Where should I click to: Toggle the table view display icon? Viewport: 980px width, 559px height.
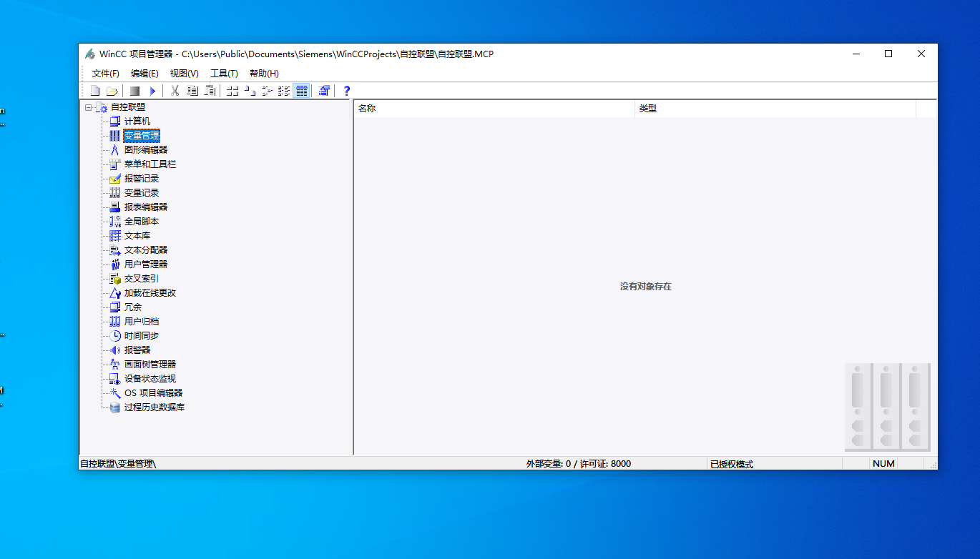click(x=301, y=90)
